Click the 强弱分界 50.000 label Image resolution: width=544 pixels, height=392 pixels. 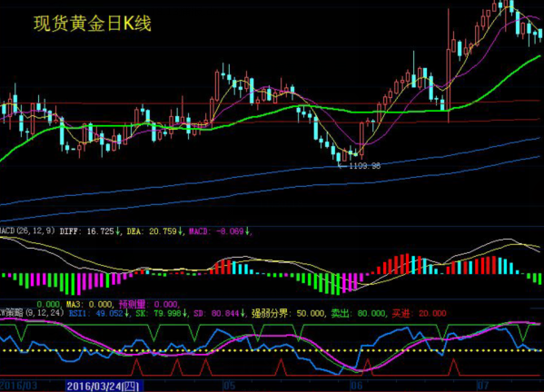[288, 314]
